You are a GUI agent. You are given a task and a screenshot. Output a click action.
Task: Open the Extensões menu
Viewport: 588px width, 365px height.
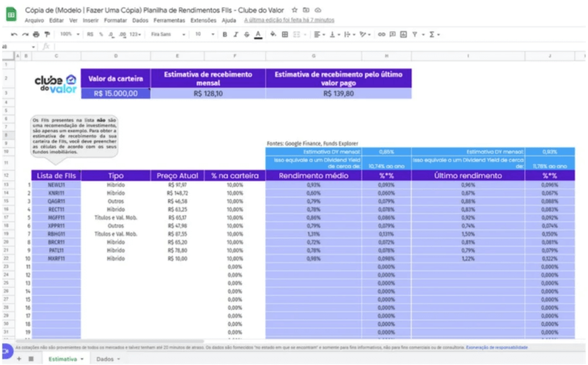coord(203,20)
